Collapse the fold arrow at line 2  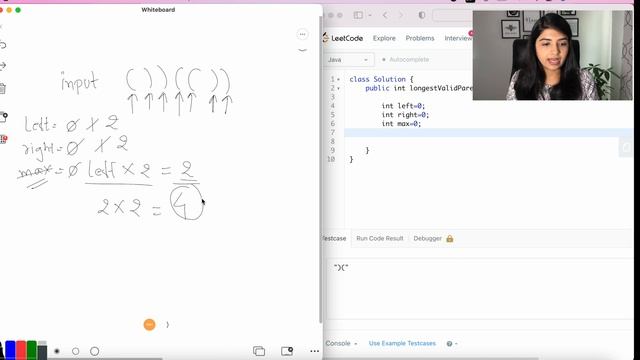[338, 88]
